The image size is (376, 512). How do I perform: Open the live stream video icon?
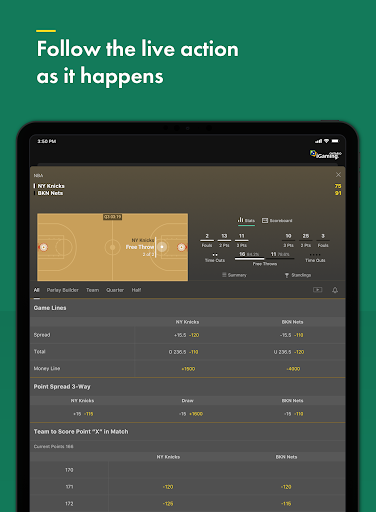[317, 290]
